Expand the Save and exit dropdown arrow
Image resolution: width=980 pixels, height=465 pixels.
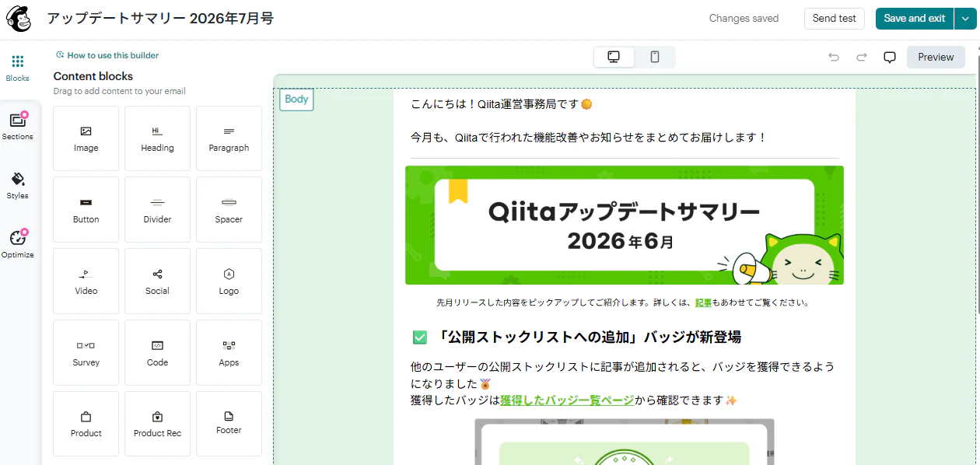point(964,19)
